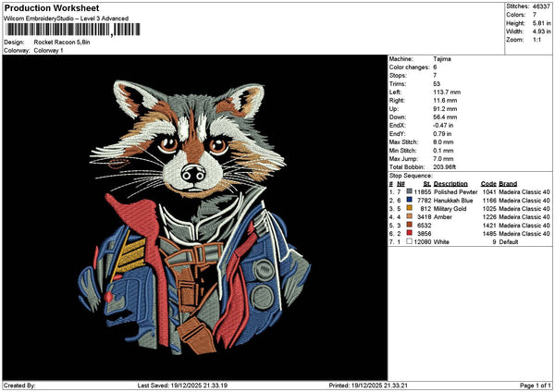
Task: Click the stitch count "12080" in the White row
Action: pos(423,242)
